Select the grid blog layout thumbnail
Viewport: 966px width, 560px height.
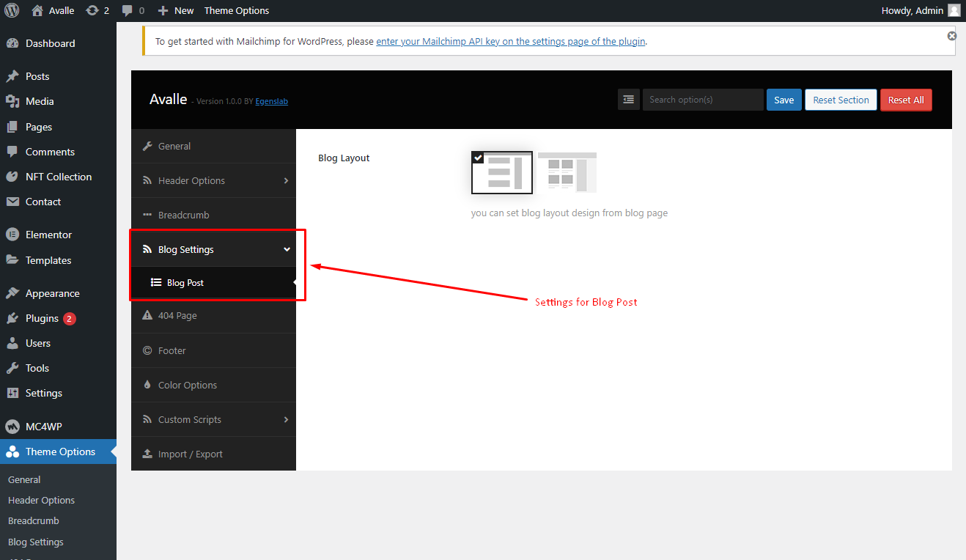(567, 172)
